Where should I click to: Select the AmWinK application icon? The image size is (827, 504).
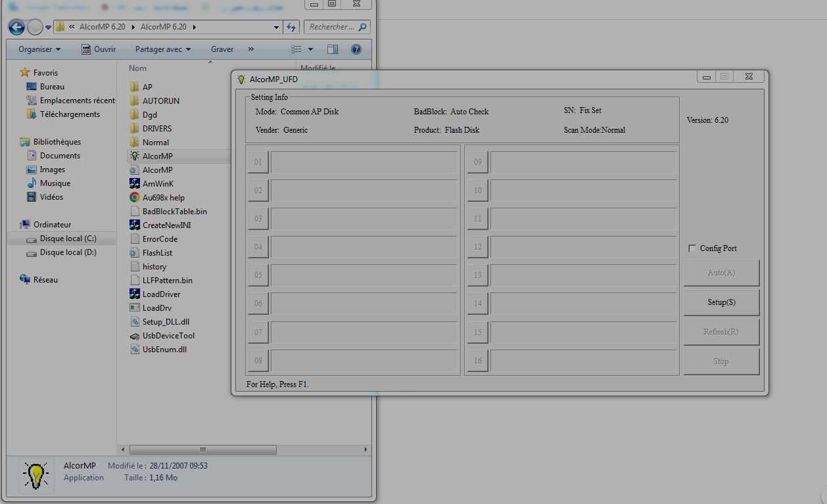click(x=135, y=183)
